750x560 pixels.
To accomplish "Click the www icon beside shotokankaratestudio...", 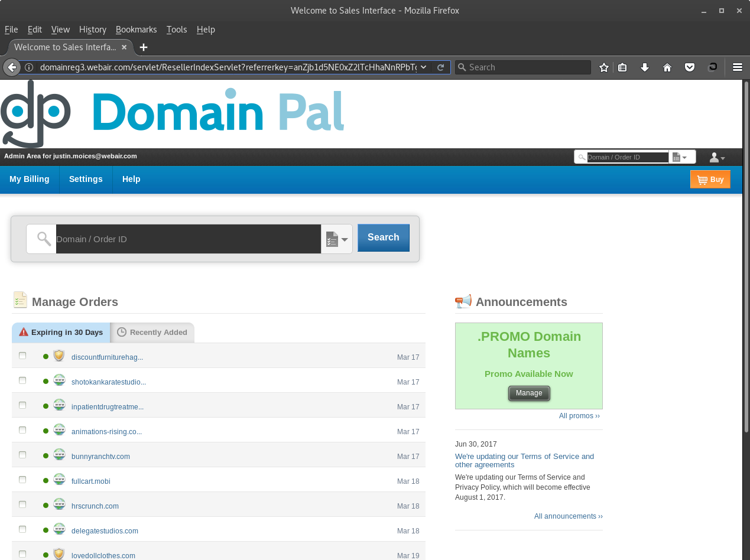I will click(x=59, y=380).
